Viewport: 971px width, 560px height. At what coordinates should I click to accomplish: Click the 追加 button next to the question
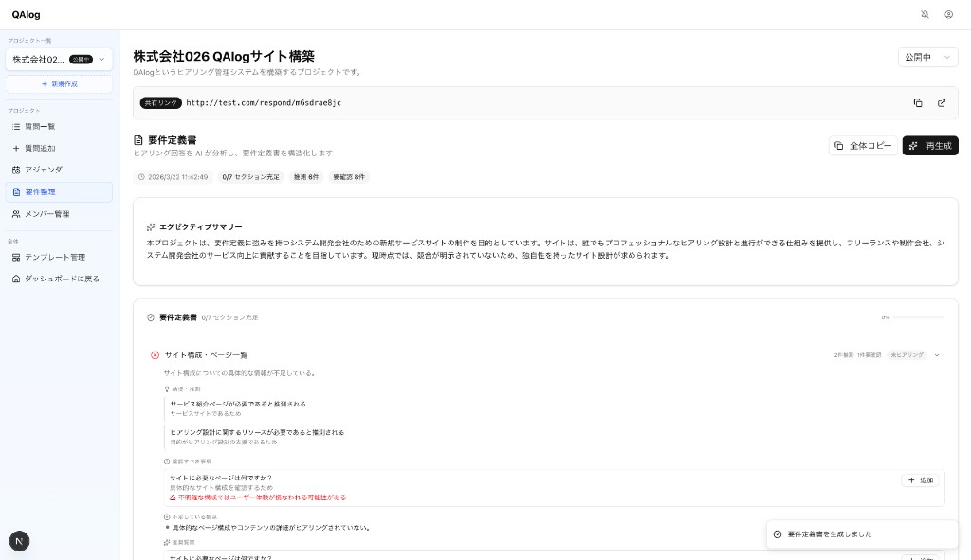[x=919, y=480]
